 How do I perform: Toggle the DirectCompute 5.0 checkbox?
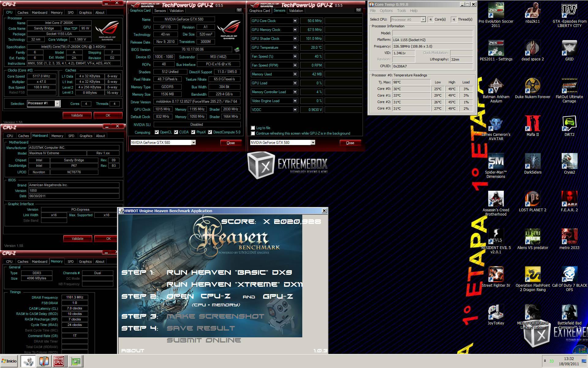point(210,132)
